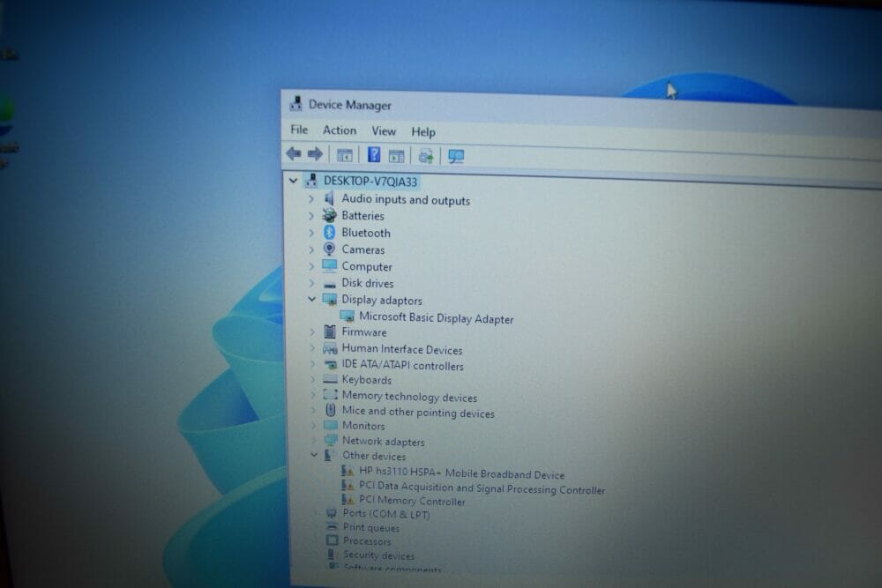Click the Back arrow toolbar icon

(294, 153)
